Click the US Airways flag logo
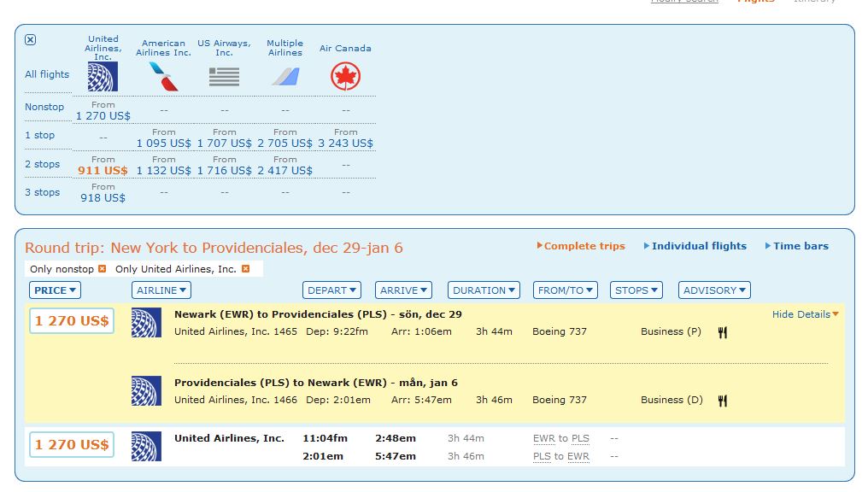868x492 pixels. (x=224, y=77)
